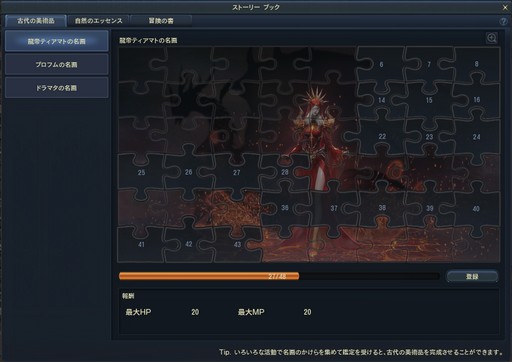Image resolution: width=512 pixels, height=362 pixels.
Task: Select puzzle piece number 7
Action: tap(429, 64)
